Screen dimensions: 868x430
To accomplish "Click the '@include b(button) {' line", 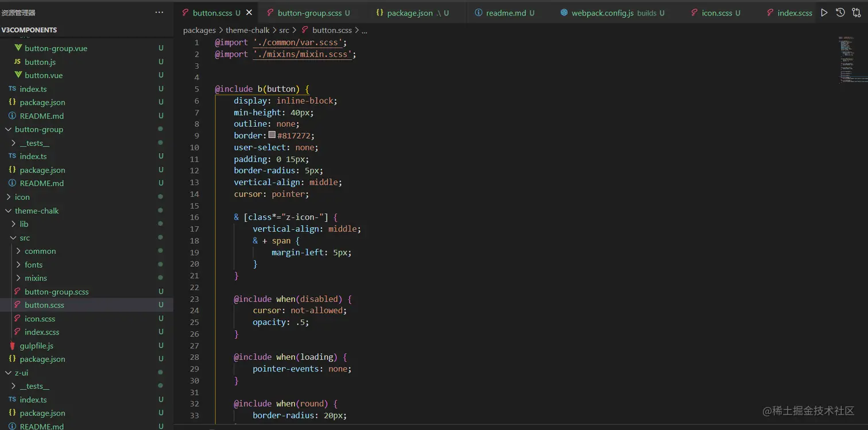I will (x=262, y=89).
